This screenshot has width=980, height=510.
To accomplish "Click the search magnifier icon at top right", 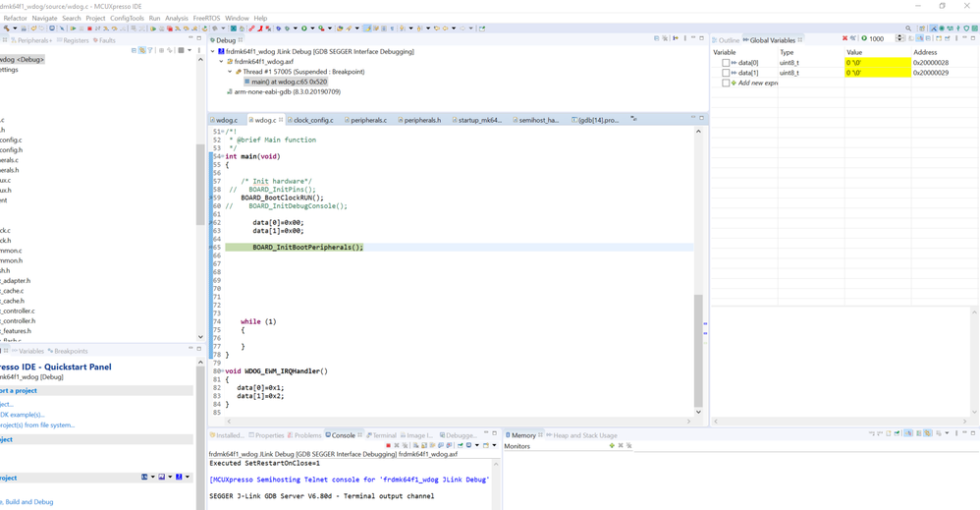I will coord(908,28).
